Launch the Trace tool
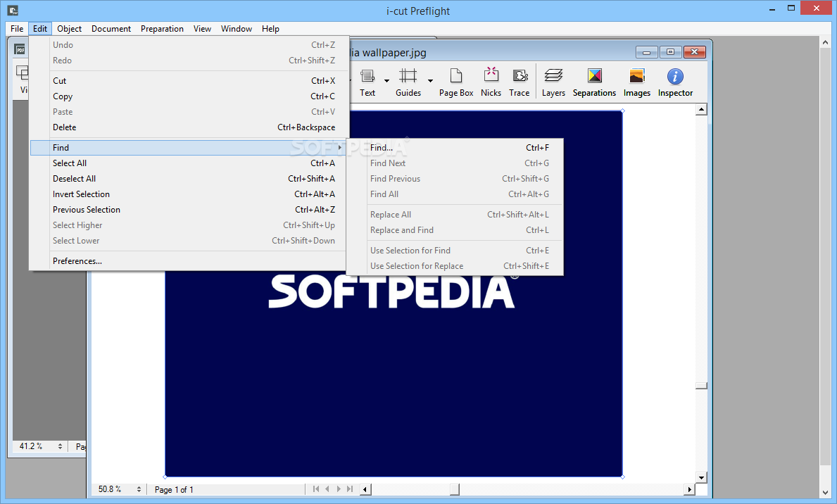This screenshot has width=837, height=504. (520, 82)
